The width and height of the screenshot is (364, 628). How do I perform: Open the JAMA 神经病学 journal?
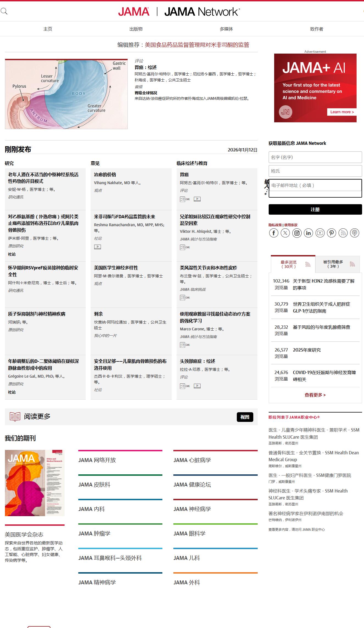[x=192, y=509]
